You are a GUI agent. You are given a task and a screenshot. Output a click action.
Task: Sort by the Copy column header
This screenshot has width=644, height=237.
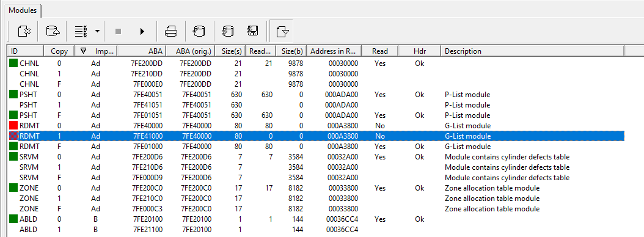(59, 51)
